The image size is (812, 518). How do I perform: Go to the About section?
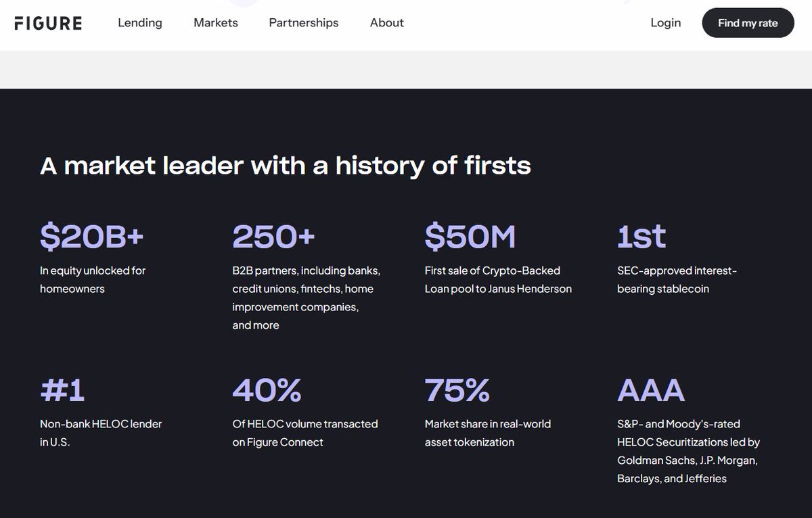[x=387, y=23]
